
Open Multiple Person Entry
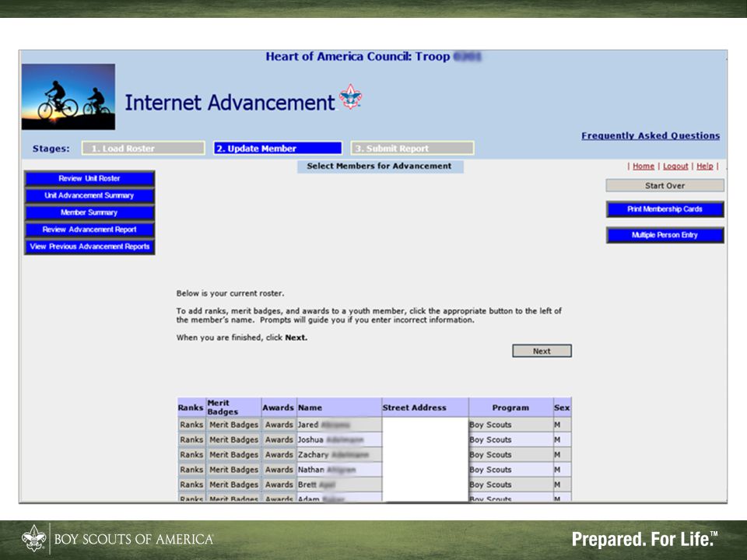point(665,235)
